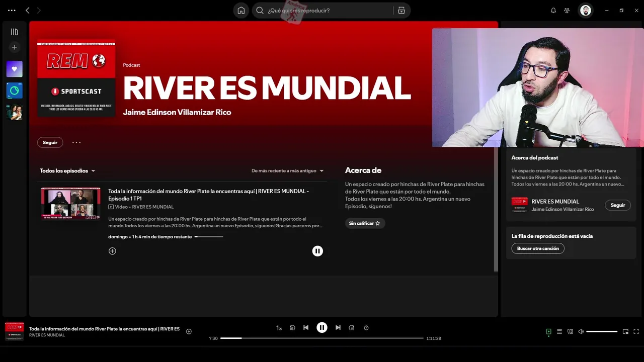Click the total duration 1:11:28
Image resolution: width=644 pixels, height=362 pixels.
coord(434,338)
